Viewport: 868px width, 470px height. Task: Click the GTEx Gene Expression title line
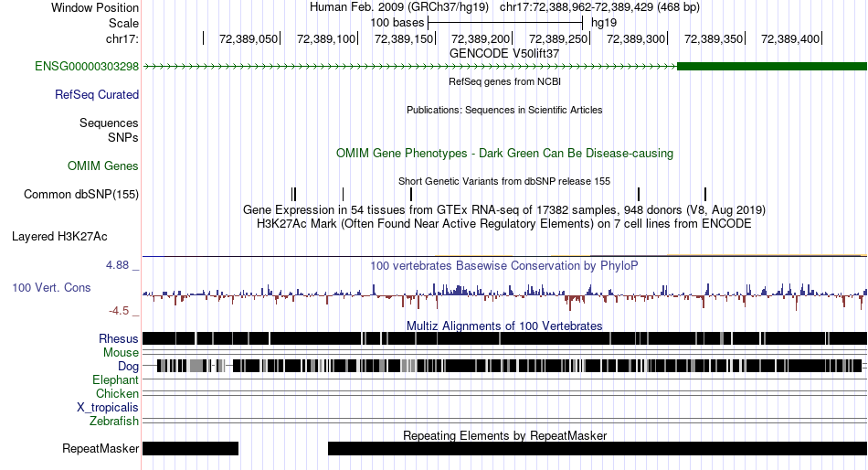[x=504, y=210]
